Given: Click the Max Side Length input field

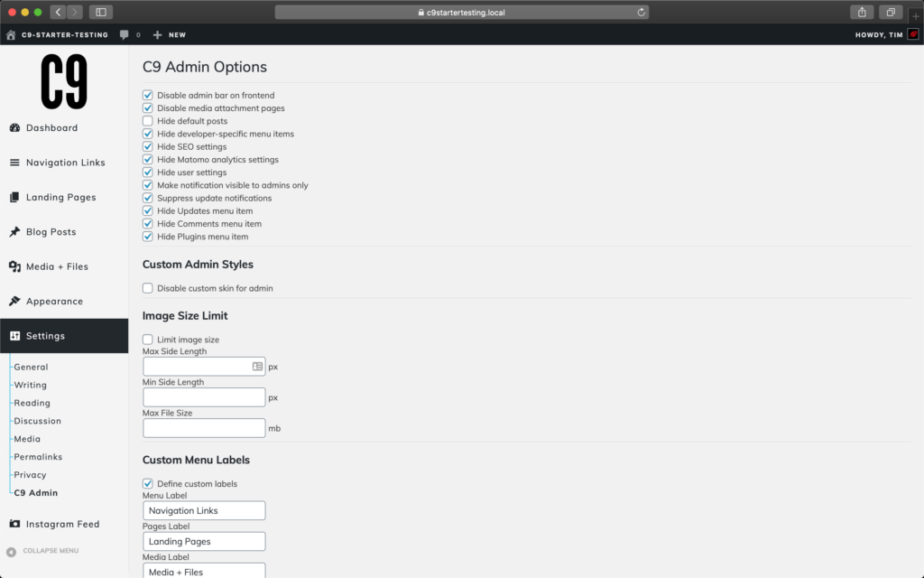Looking at the screenshot, I should (x=204, y=367).
